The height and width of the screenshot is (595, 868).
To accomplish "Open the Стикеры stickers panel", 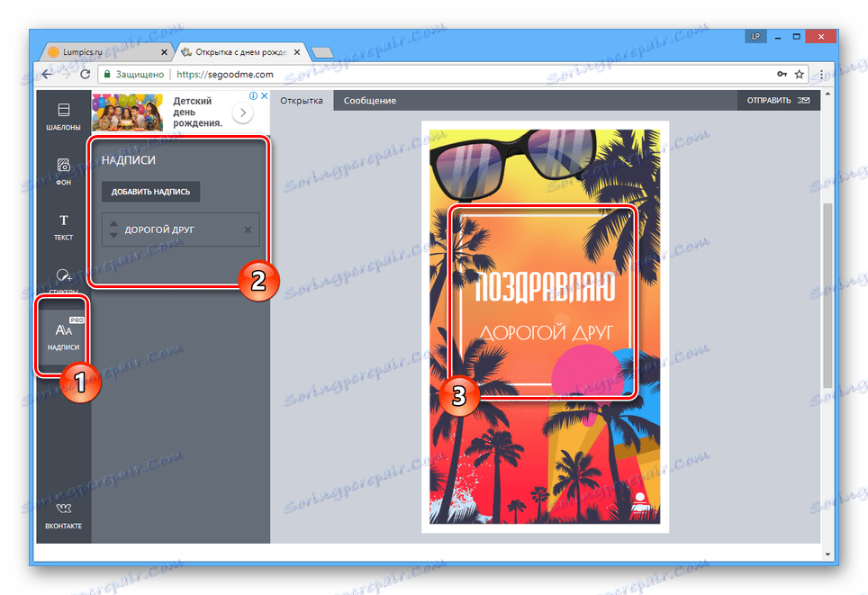I will click(x=63, y=281).
